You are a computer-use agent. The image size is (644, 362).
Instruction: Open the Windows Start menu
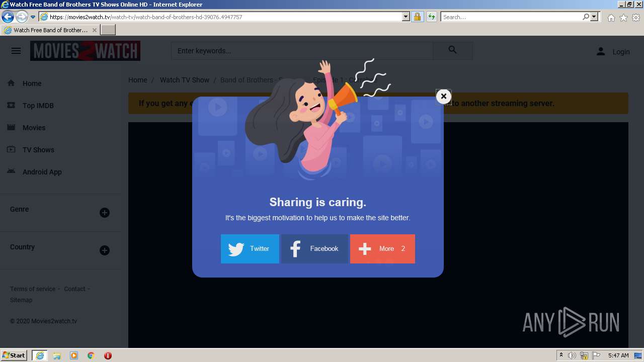tap(14, 355)
